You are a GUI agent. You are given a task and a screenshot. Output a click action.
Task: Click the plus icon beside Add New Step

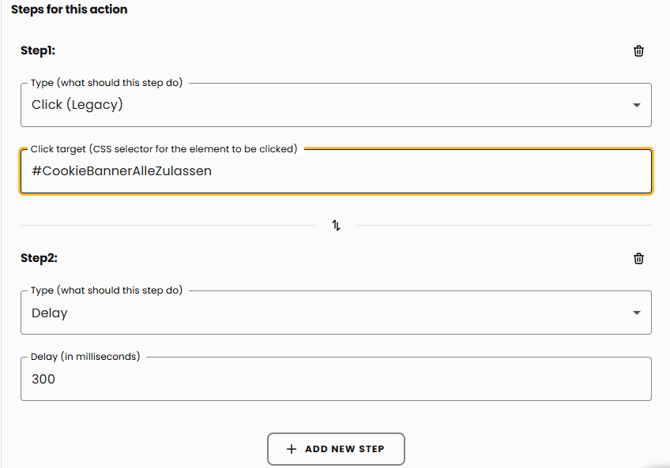(291, 449)
